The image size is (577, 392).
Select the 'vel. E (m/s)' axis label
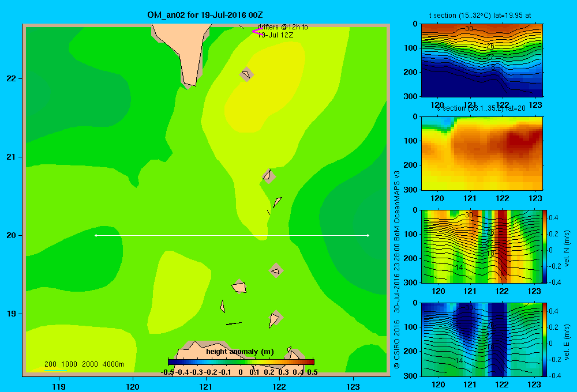tap(567, 342)
